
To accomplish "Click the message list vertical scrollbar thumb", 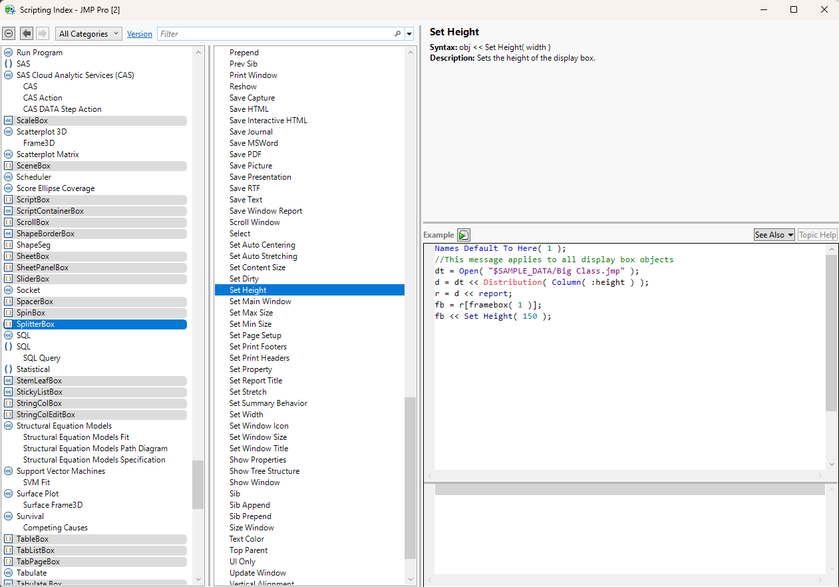I will (410, 477).
